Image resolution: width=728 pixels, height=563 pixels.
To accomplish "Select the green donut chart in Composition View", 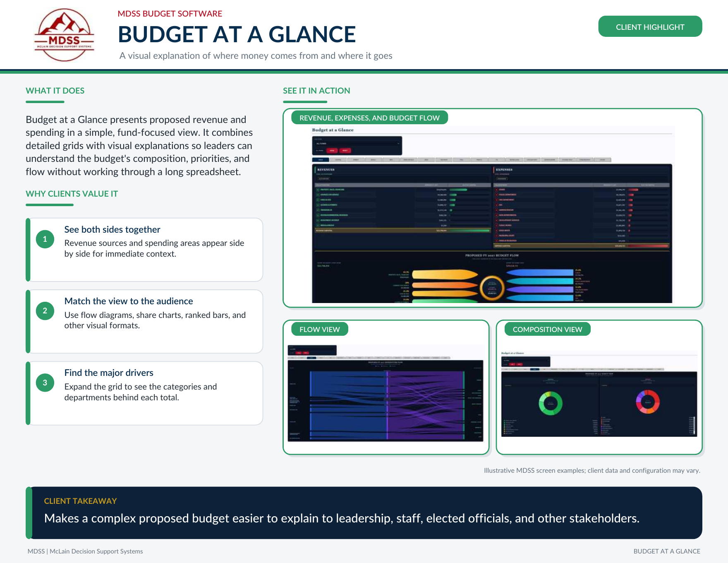I will pos(551,403).
